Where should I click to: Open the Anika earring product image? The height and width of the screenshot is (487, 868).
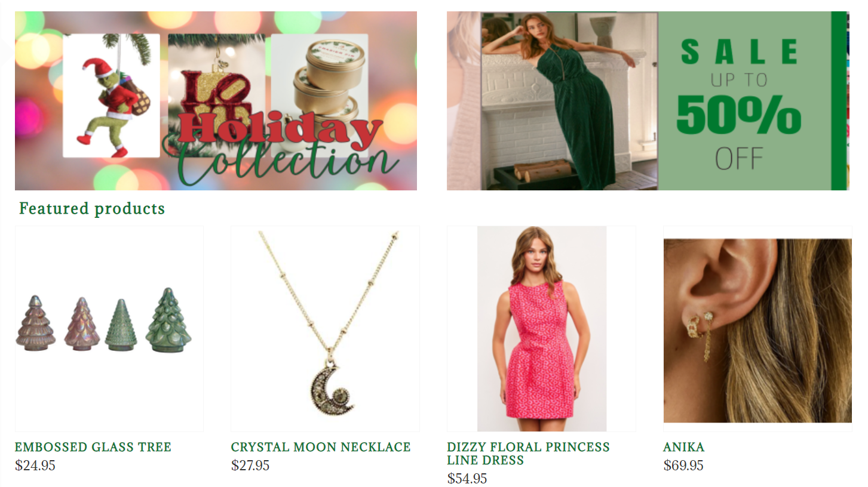(x=757, y=330)
